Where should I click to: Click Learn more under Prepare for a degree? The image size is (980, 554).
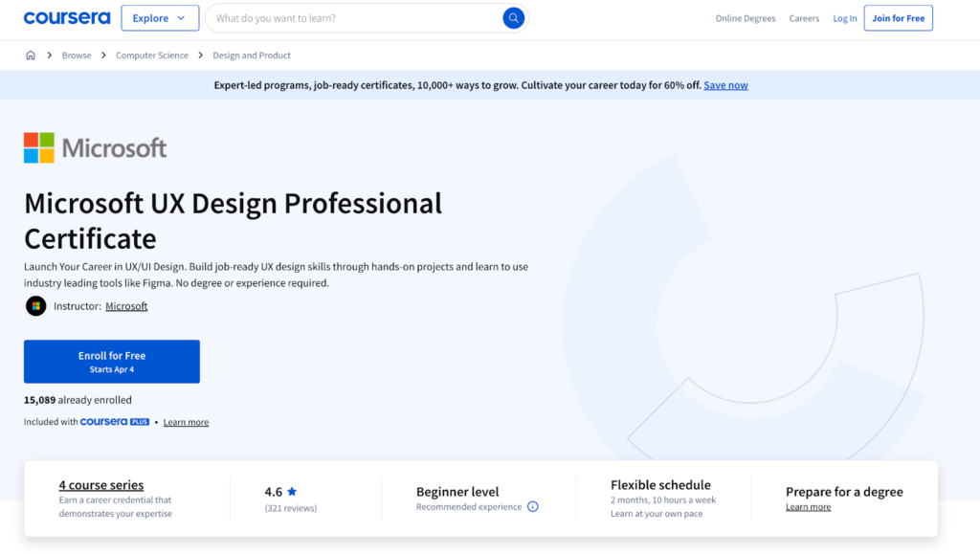808,507
